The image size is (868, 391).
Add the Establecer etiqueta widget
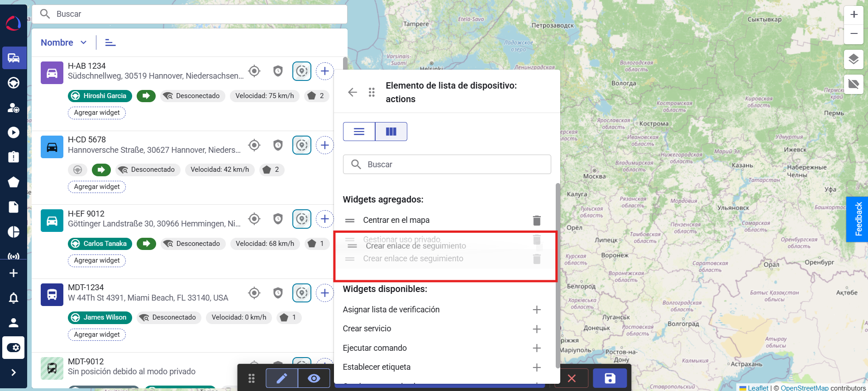tap(537, 367)
